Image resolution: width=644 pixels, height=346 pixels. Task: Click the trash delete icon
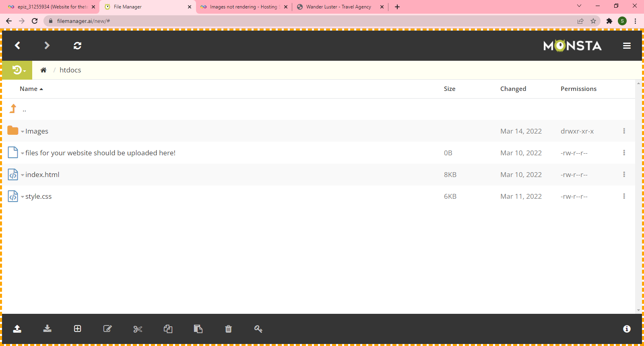click(x=228, y=329)
